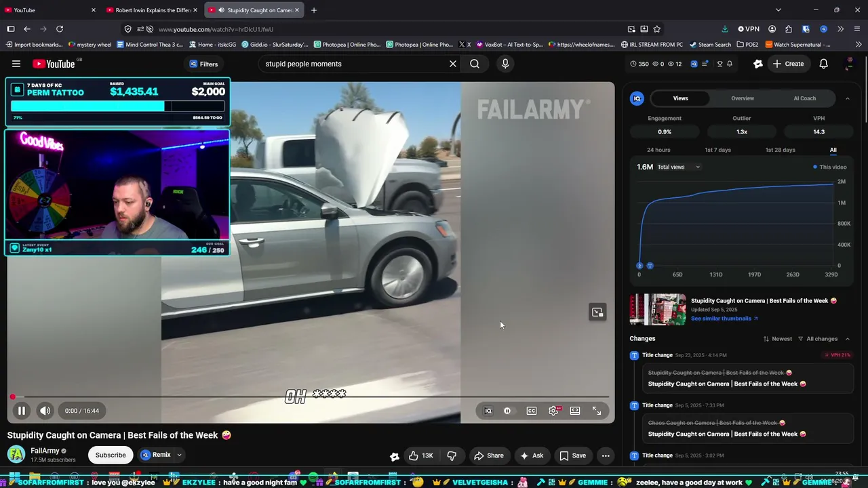This screenshot has width=868, height=488.
Task: Open the YouTube guide hamburger menu
Action: click(16, 64)
